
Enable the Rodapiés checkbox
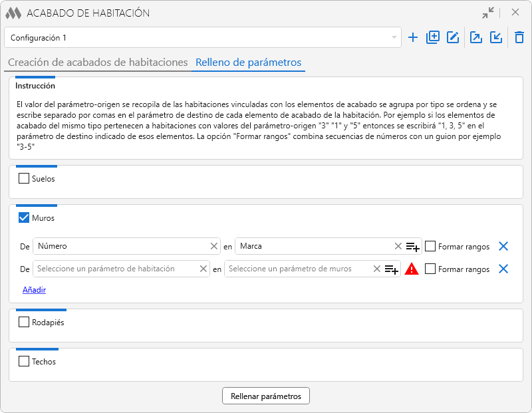click(24, 323)
